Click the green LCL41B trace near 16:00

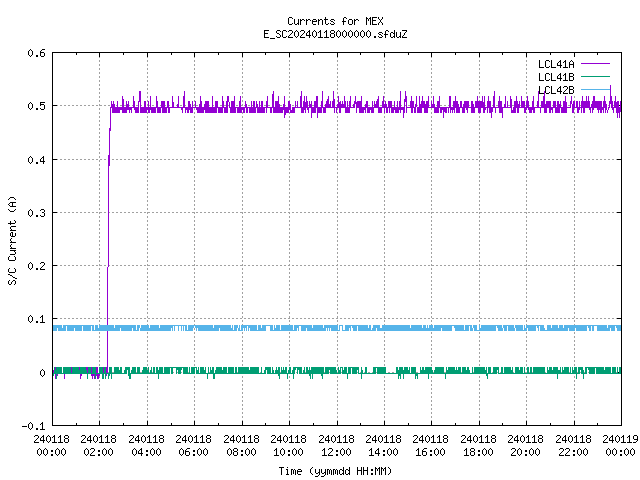431,370
